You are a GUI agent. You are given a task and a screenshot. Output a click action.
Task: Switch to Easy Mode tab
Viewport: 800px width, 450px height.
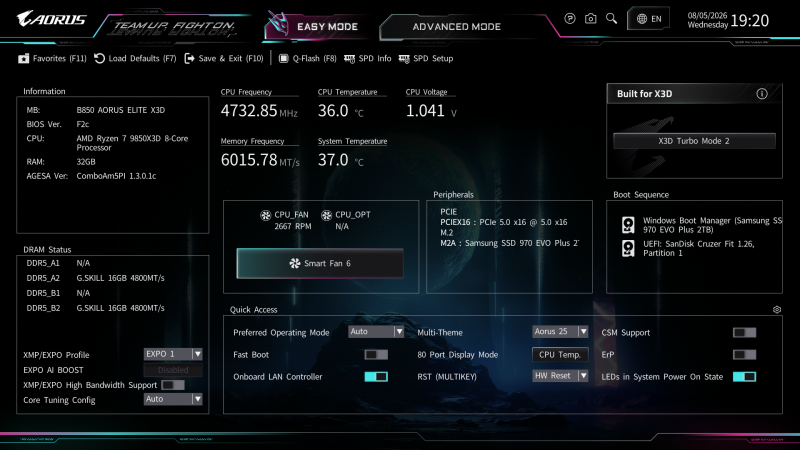pos(319,27)
